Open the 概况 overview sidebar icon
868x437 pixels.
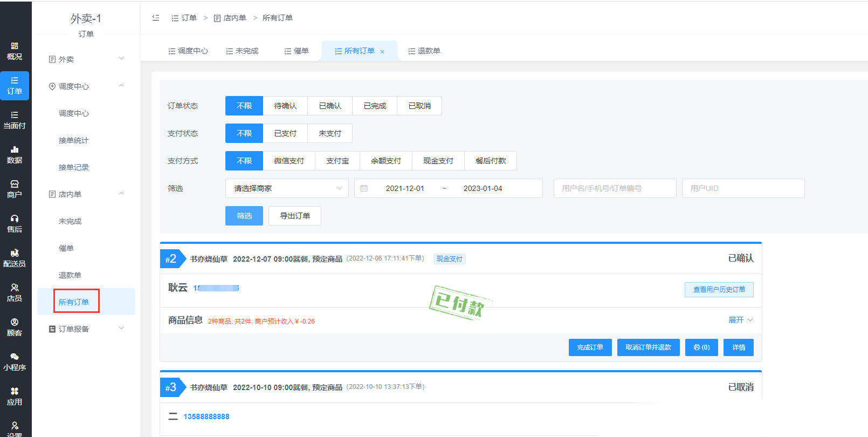[x=15, y=51]
